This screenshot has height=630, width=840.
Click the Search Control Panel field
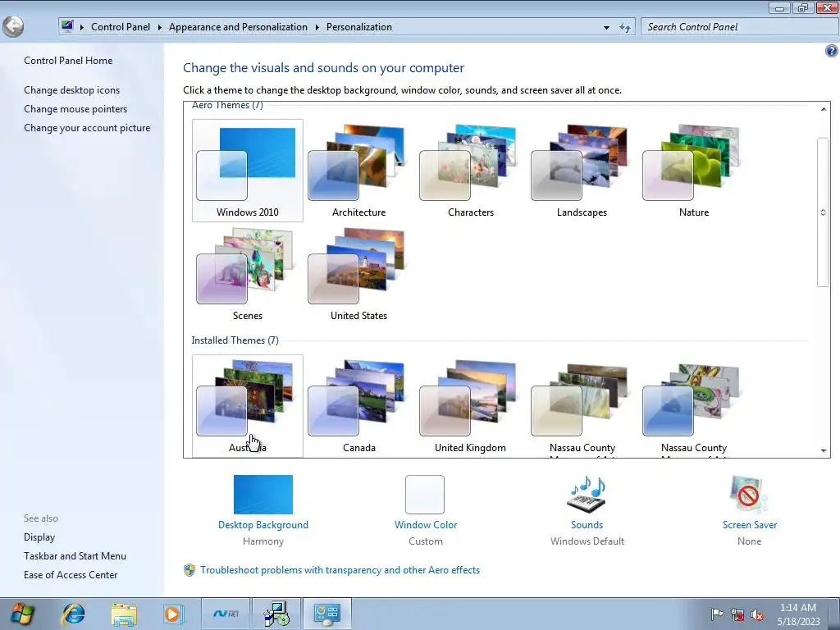point(739,27)
